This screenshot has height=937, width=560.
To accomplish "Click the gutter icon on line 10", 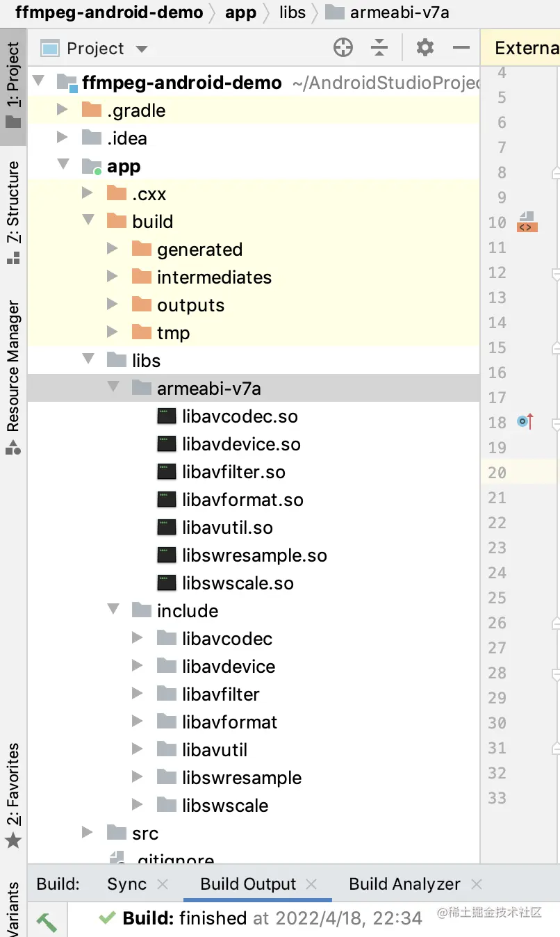I will 527,222.
